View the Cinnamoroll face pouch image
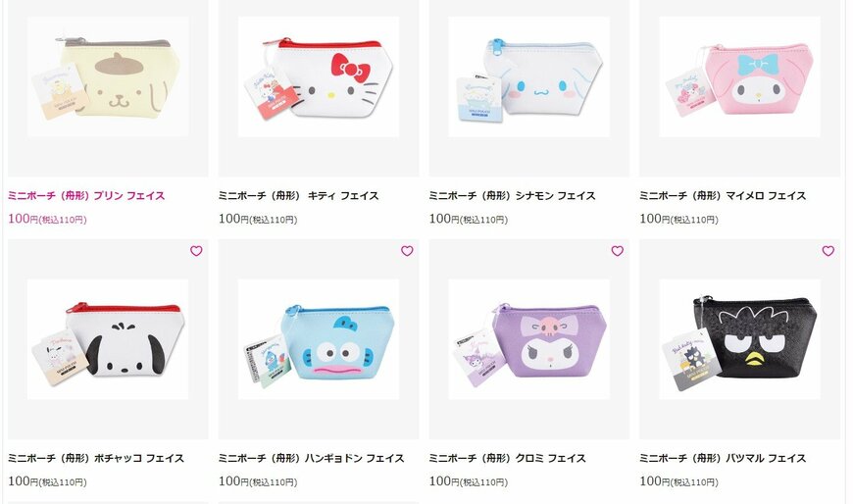853x504 pixels. point(528,76)
